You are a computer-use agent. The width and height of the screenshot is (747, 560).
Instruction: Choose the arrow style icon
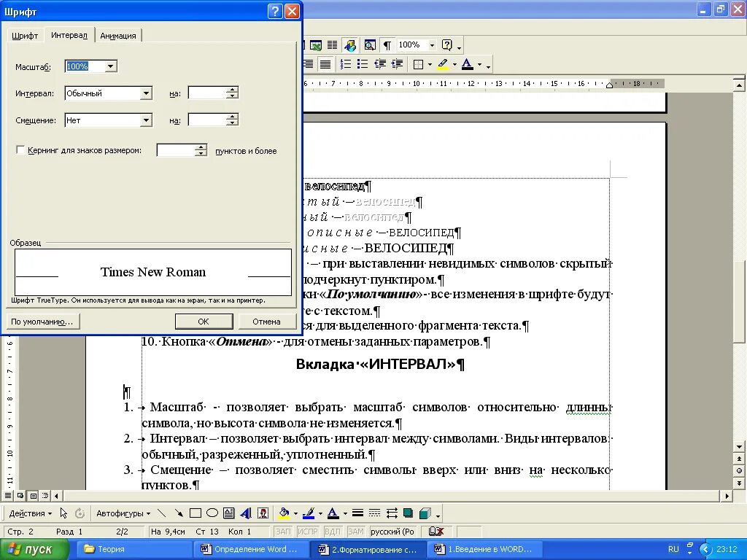click(x=392, y=513)
